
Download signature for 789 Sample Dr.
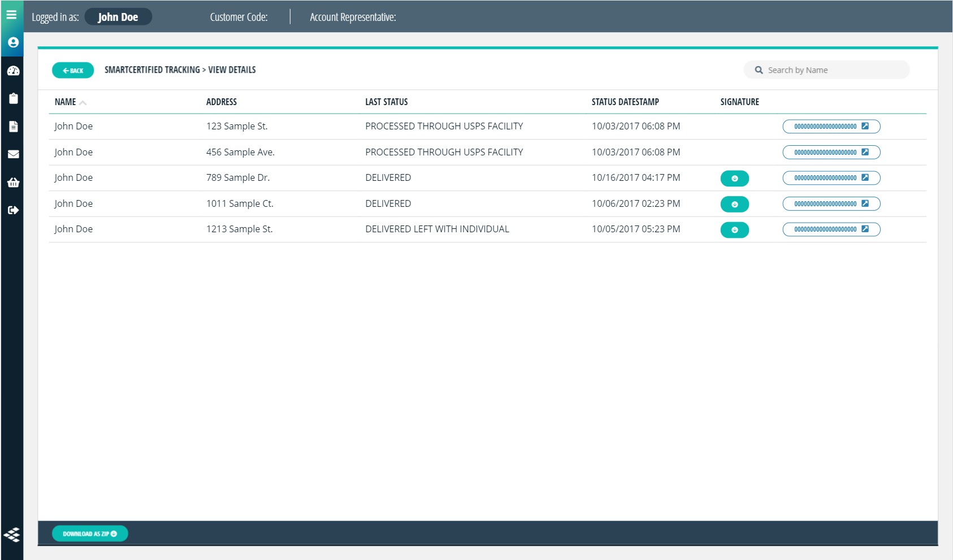pyautogui.click(x=734, y=179)
